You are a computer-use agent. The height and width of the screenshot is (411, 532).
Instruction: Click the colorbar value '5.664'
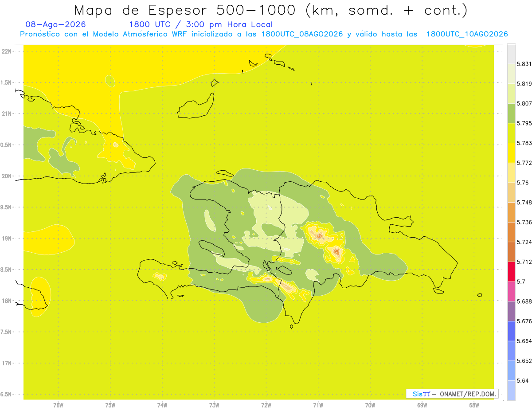point(524,341)
